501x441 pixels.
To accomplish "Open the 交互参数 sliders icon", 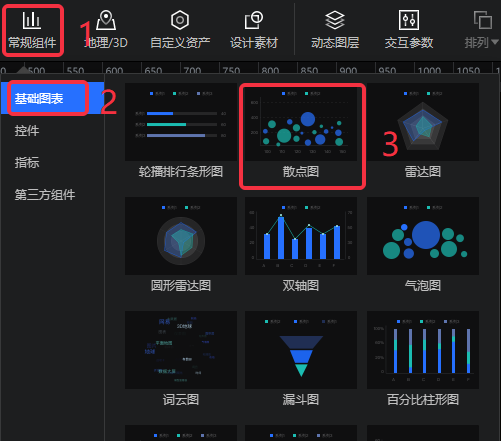I will [x=409, y=20].
